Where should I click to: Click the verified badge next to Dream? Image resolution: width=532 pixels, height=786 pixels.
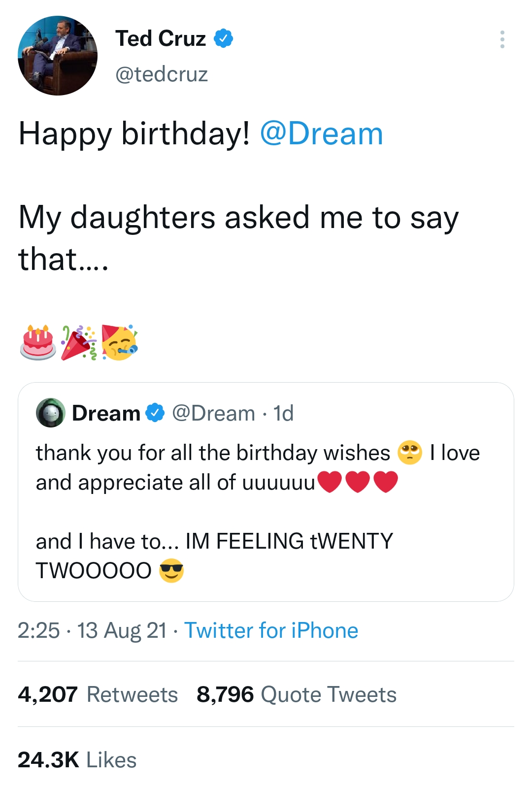(155, 413)
